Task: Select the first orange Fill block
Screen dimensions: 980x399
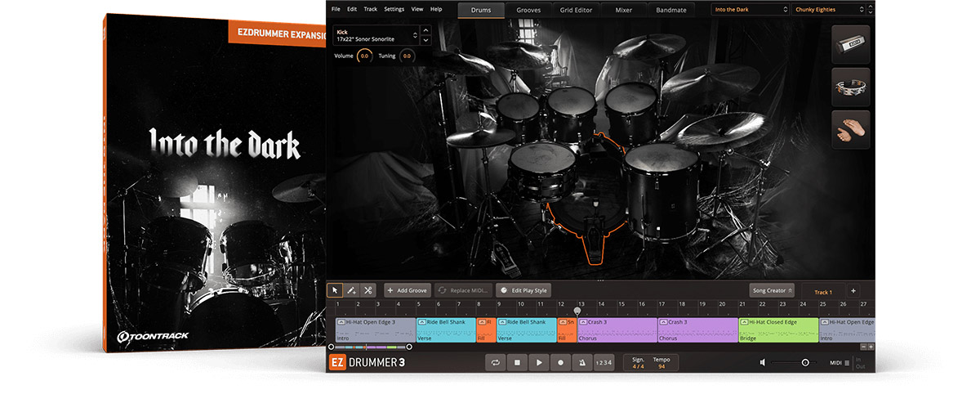Action: tap(486, 330)
